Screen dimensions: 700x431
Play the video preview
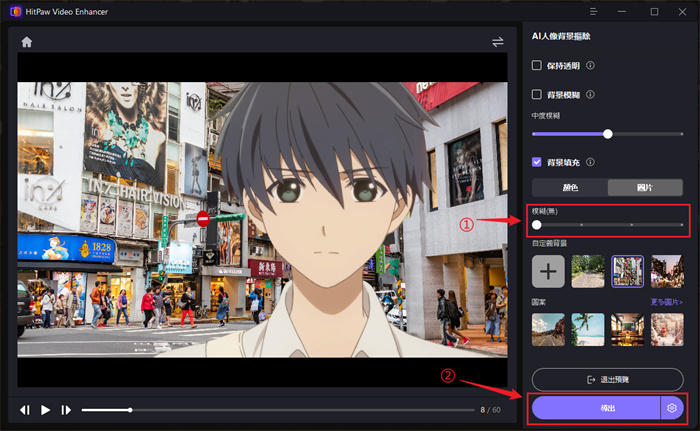pyautogui.click(x=45, y=410)
